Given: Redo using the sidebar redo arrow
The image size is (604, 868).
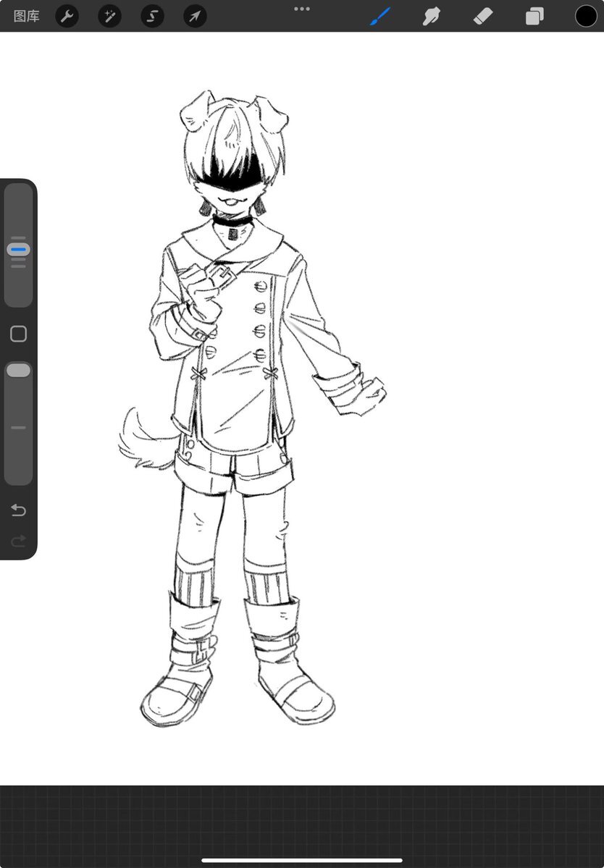Looking at the screenshot, I should point(19,541).
